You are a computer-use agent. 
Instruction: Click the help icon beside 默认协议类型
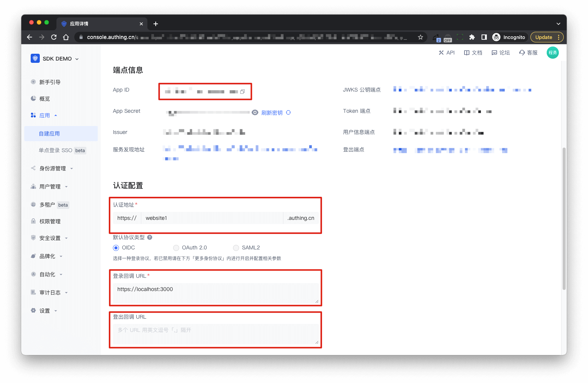pos(150,237)
